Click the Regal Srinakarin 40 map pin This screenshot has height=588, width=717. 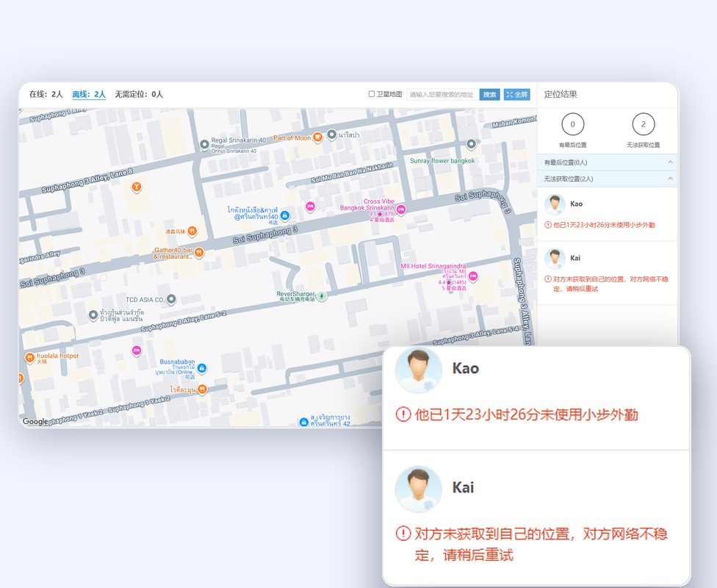204,145
